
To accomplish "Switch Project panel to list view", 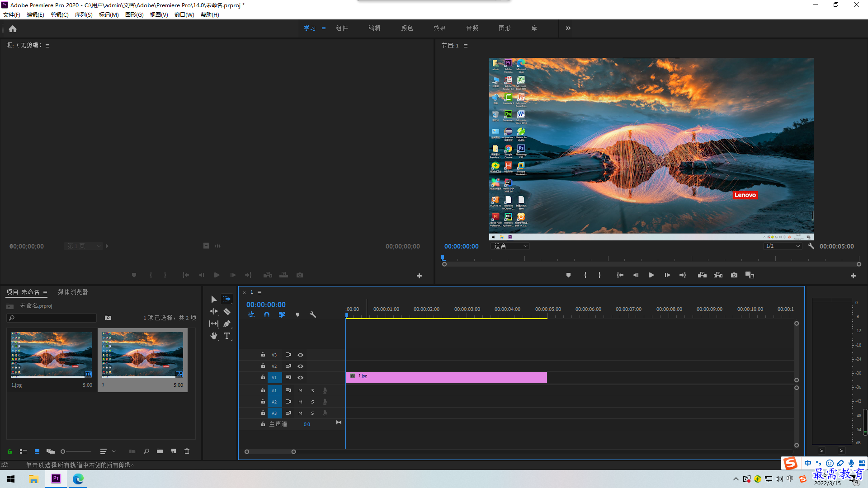I will (x=24, y=451).
